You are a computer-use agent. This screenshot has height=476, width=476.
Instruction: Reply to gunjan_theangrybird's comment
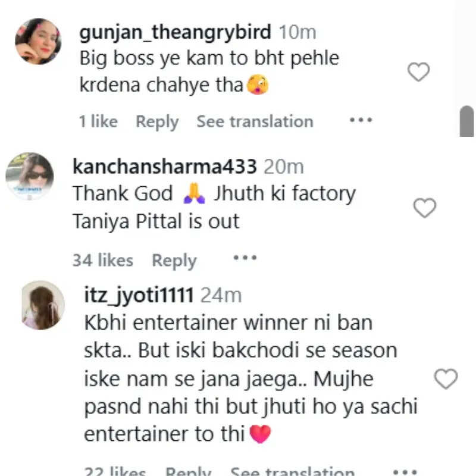pos(157,121)
